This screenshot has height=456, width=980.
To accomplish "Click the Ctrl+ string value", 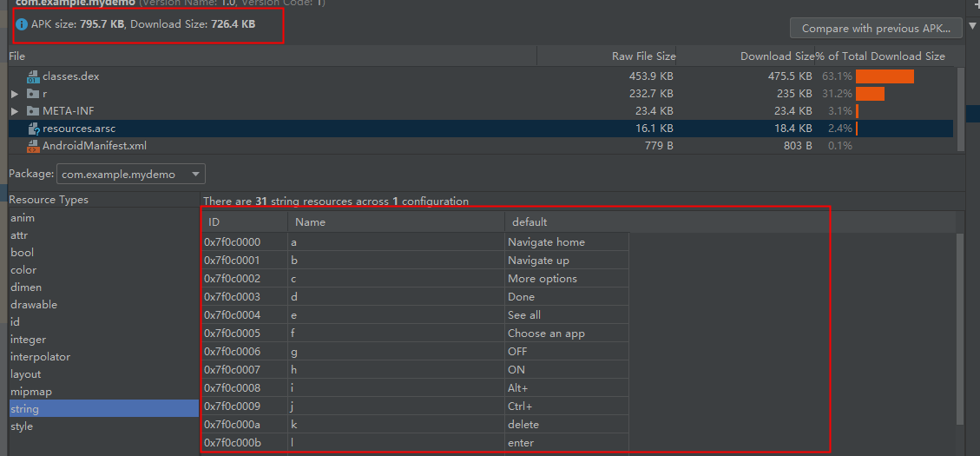I will coord(520,406).
